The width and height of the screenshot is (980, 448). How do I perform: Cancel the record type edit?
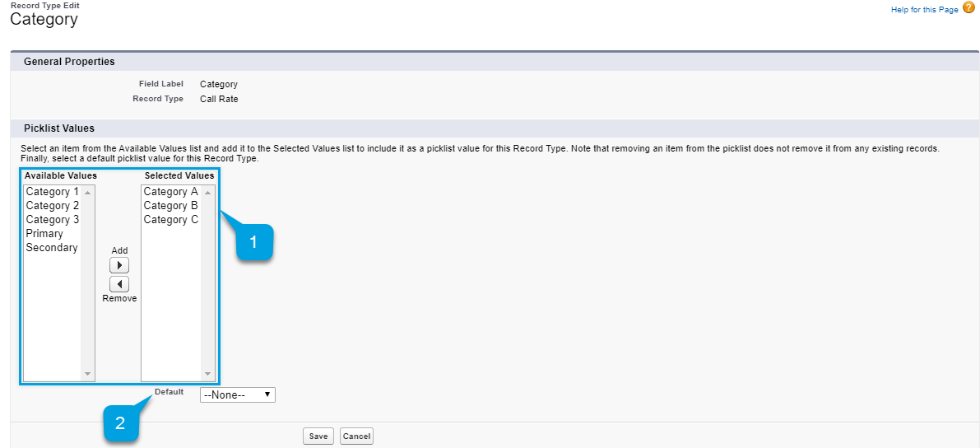tap(356, 436)
